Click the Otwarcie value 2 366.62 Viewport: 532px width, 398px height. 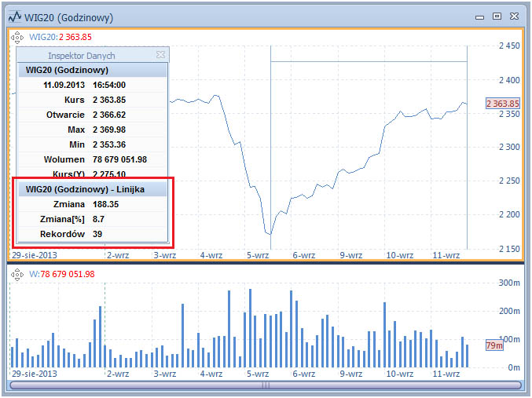pos(109,115)
